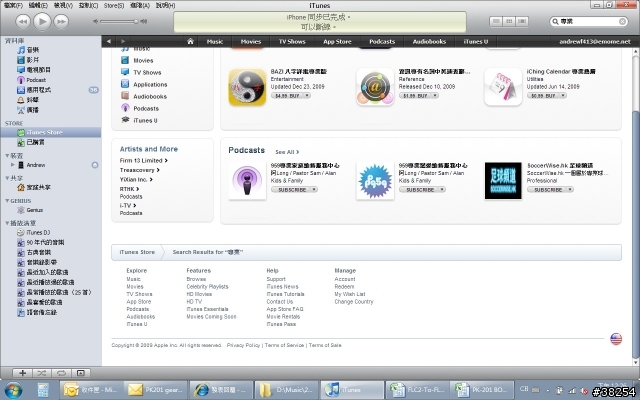
Task: Expand the Andrew device in sidebar
Action: [13, 165]
